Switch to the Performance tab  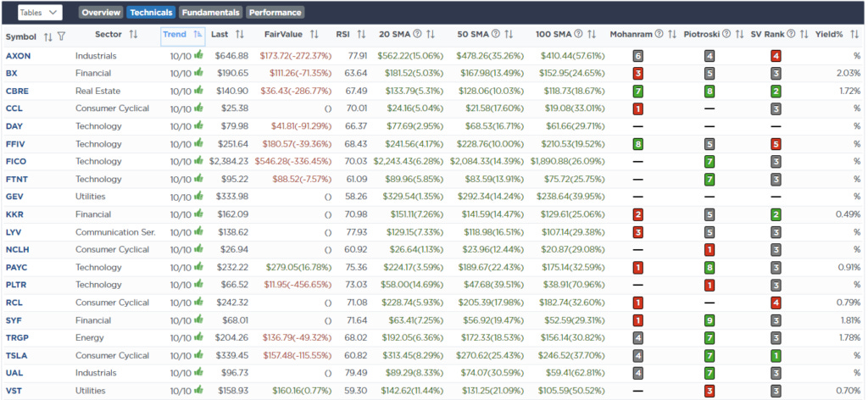tap(275, 12)
